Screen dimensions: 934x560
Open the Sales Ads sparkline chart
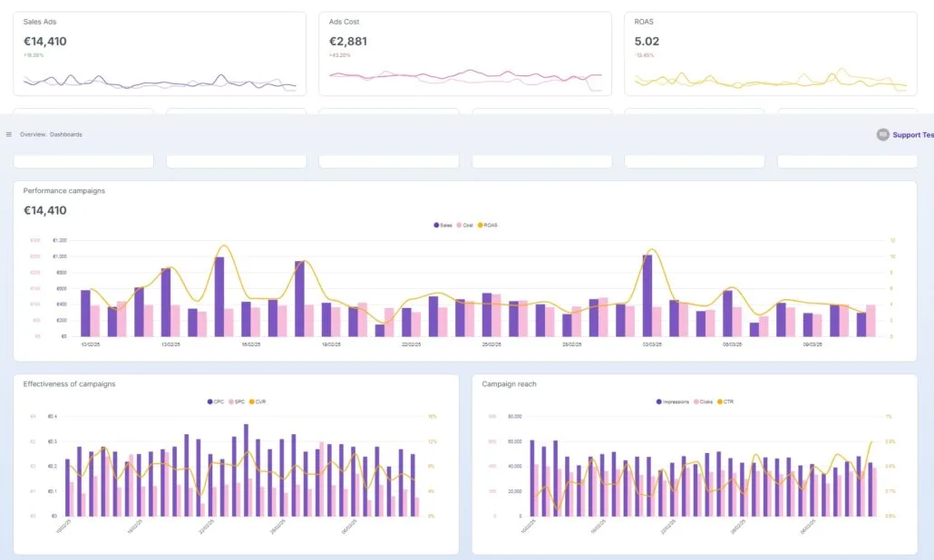(160, 82)
